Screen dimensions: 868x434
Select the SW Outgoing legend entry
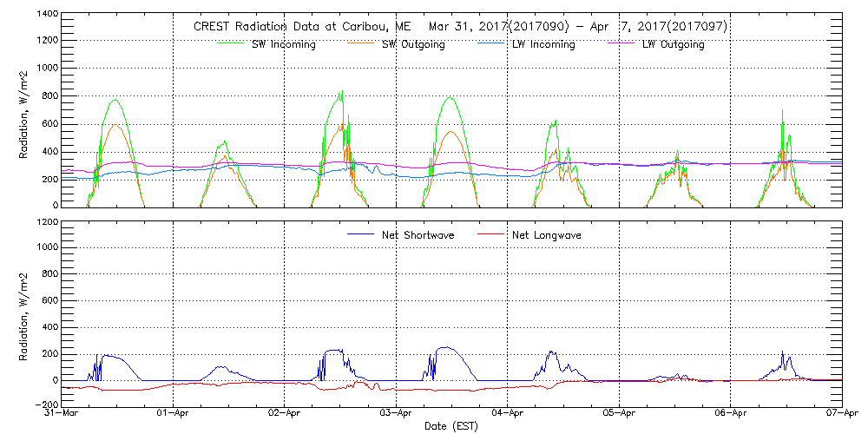(413, 45)
